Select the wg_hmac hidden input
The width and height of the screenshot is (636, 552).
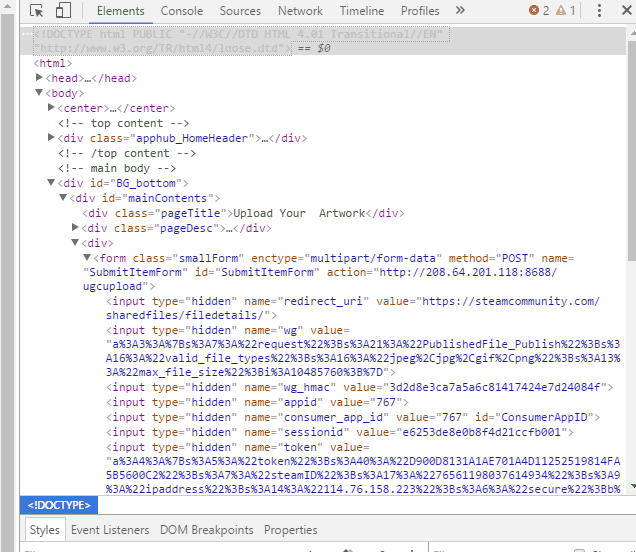(359, 387)
